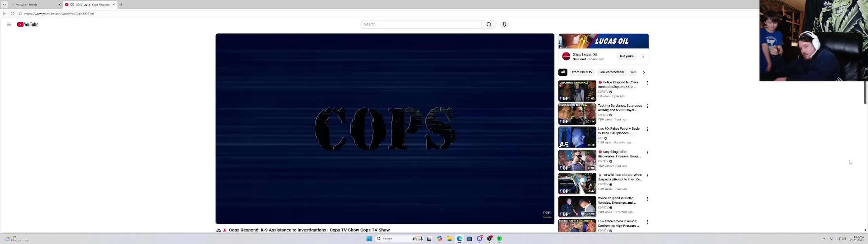Open options for Lucas Oil ad

643,56
